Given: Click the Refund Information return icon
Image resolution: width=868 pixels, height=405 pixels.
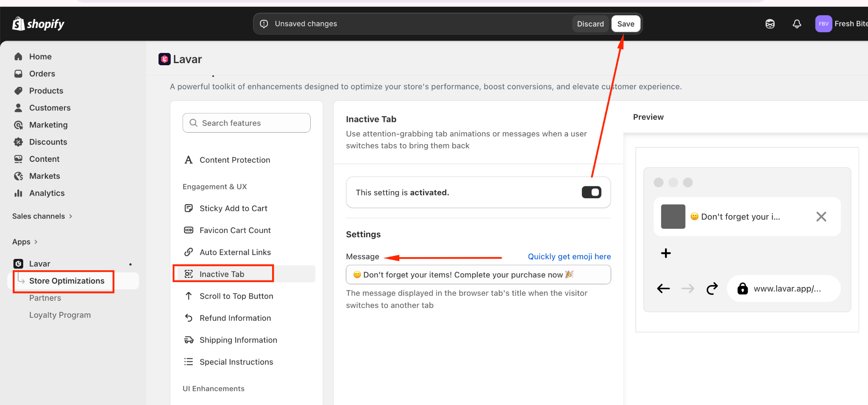Looking at the screenshot, I should pos(189,318).
